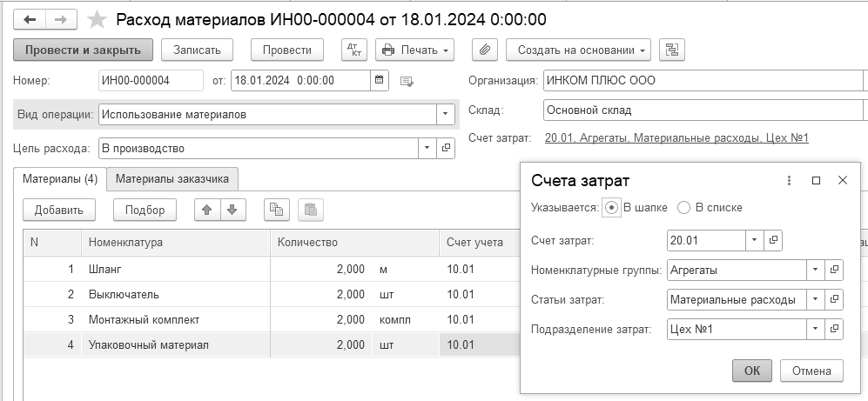868x401 pixels.
Task: Open Цех №1 item form icon
Action: 834,329
